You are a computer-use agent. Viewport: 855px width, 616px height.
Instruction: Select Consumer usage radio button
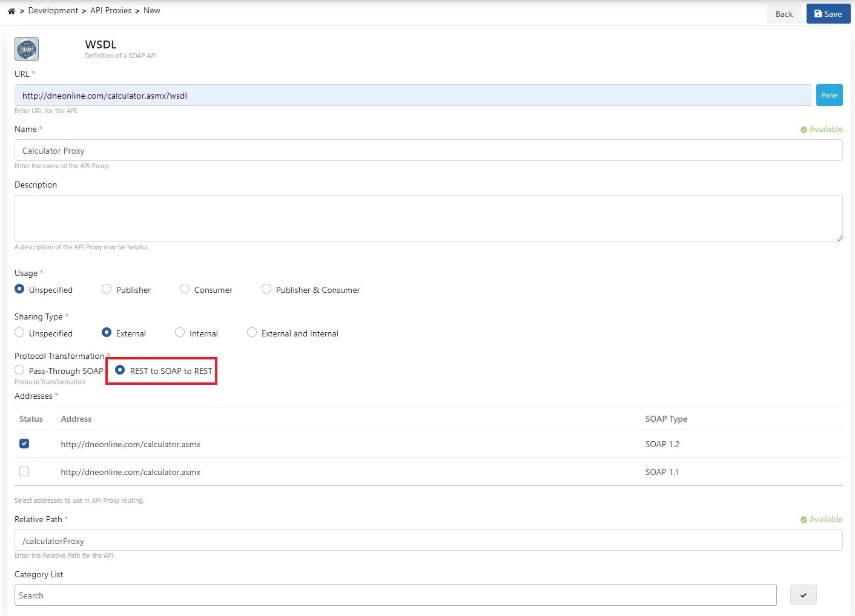(x=185, y=289)
